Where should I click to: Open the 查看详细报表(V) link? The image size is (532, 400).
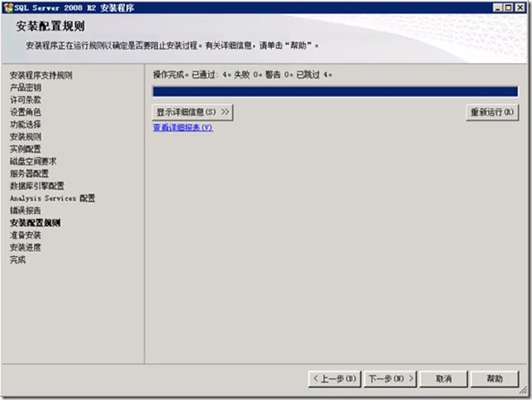point(183,127)
